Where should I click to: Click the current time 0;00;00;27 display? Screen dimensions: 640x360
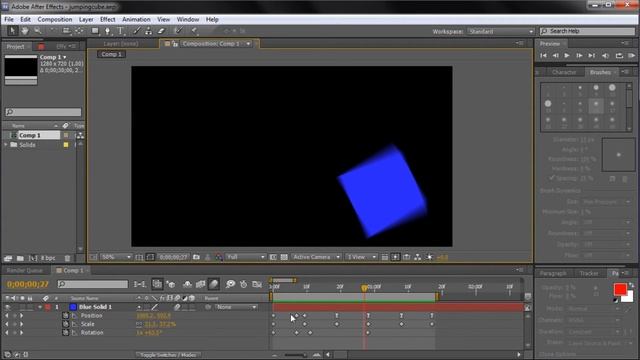(28, 284)
